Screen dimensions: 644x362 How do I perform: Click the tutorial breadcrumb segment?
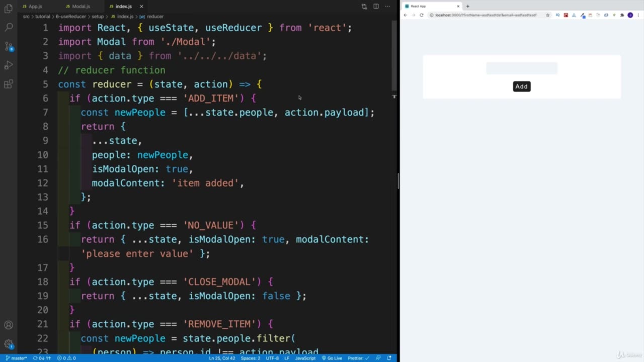click(x=42, y=17)
